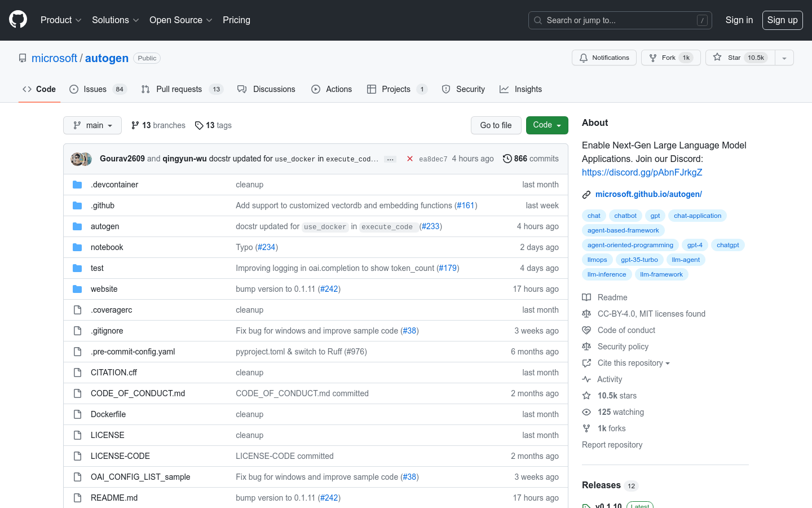Click the bell icon in Notifications
The width and height of the screenshot is (812, 508).
click(x=584, y=58)
